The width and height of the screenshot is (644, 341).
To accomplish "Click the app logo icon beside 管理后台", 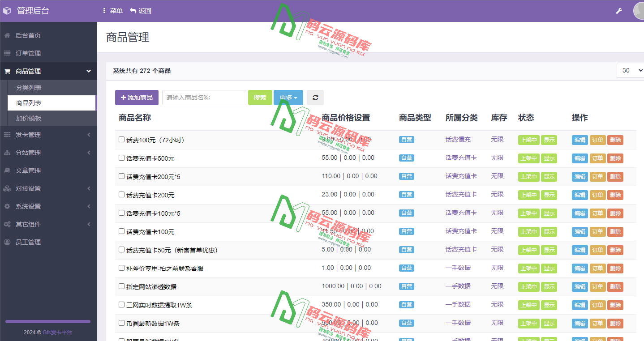I will tap(7, 10).
